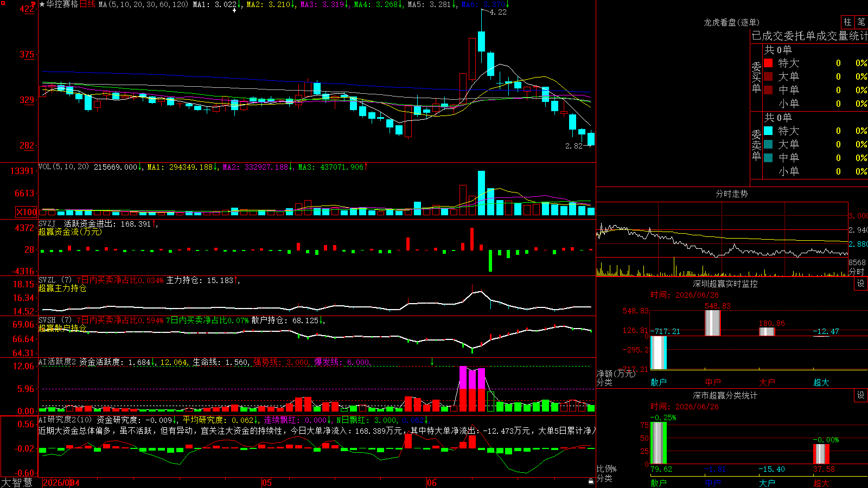Screen dimensions: 868x488
Task: Click the 中户 label under 深市超赢分类统计
Action: click(x=713, y=483)
